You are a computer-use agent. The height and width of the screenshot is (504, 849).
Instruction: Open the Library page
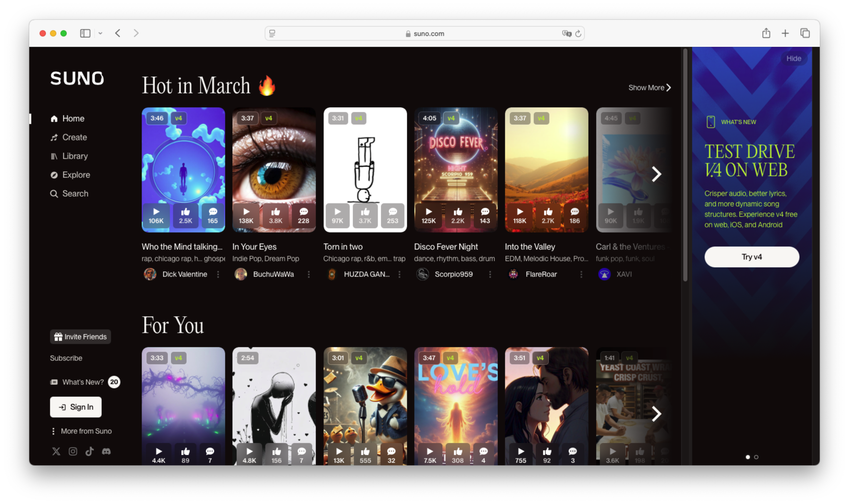pos(69,156)
